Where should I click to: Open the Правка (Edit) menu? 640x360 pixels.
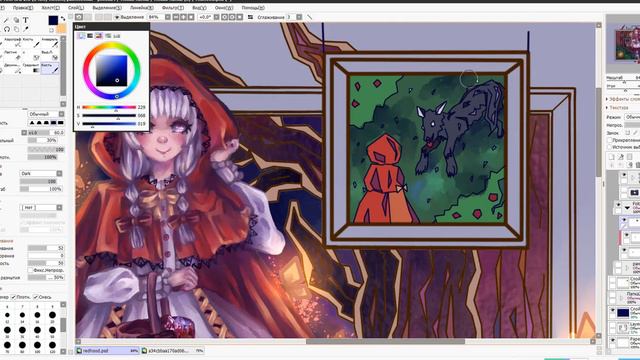22,8
